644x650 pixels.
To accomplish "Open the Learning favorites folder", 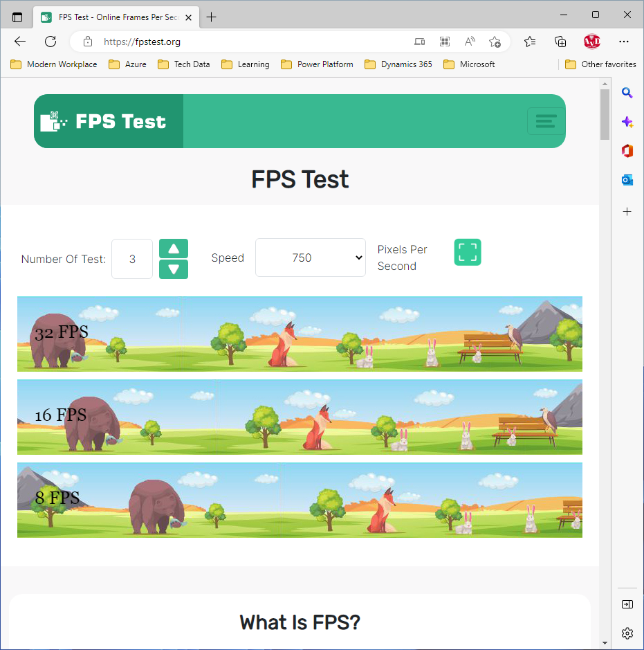I will [x=246, y=64].
